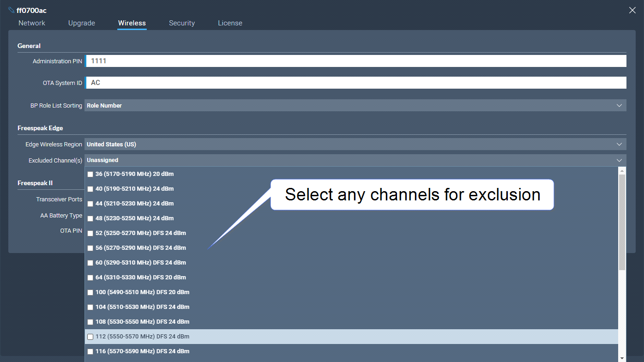Check the channel 44 (5210-5230 MHz) box

coord(90,204)
